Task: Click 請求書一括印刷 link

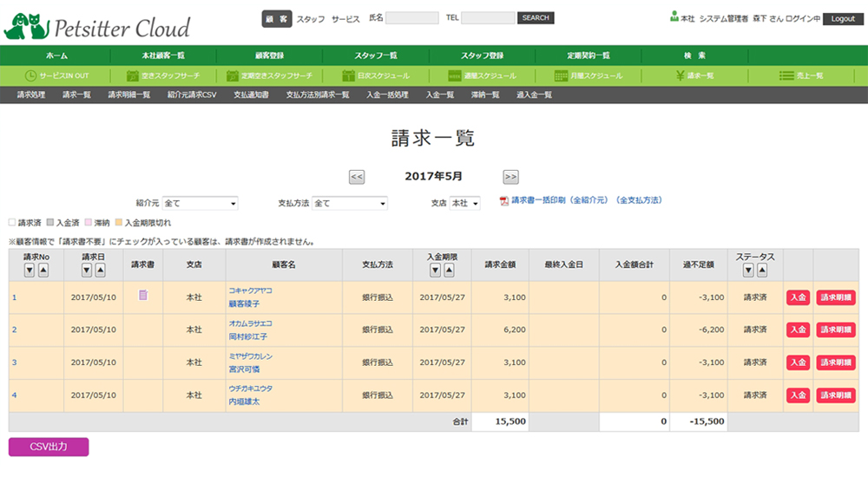Action: coord(587,200)
